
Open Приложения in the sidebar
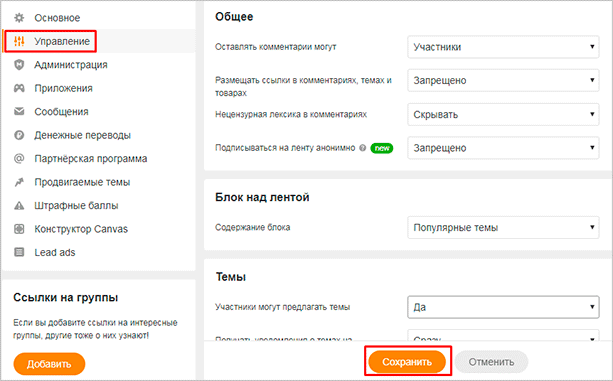click(x=63, y=88)
